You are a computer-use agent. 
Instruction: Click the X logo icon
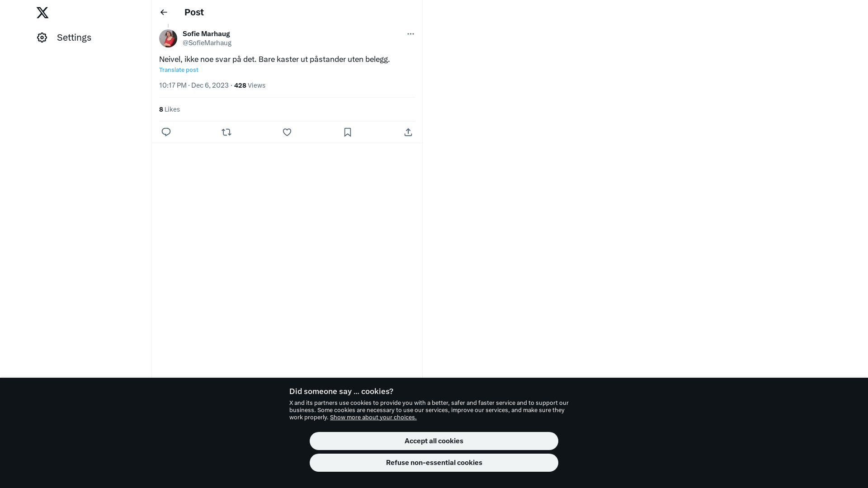42,13
